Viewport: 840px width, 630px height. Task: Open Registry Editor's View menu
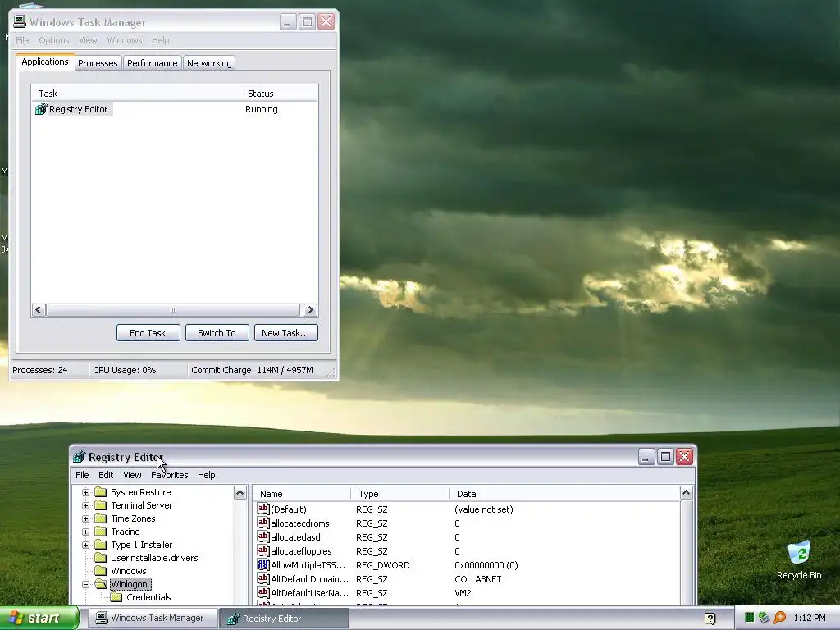coord(132,475)
